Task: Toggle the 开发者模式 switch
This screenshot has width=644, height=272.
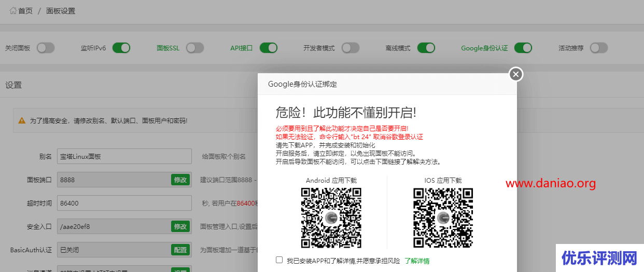Action: (351, 48)
